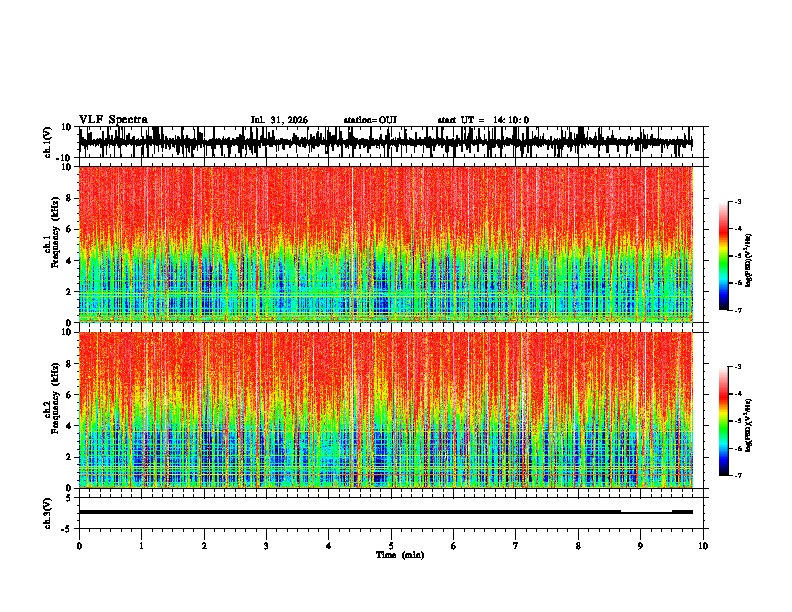Click inside the ch.2 spectrogram panel
The width and height of the screenshot is (792, 612).
[386, 410]
